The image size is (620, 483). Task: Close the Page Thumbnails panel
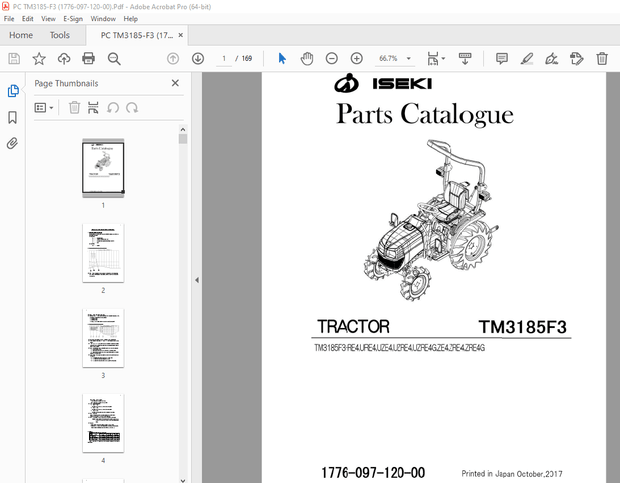click(x=175, y=83)
